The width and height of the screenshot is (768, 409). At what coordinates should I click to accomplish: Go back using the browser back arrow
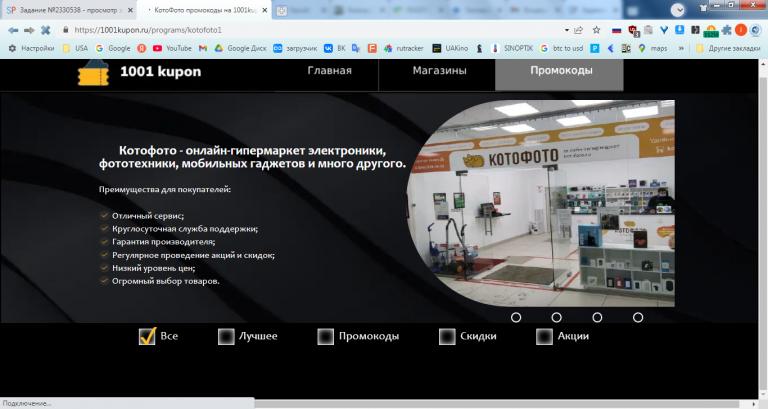click(13, 30)
